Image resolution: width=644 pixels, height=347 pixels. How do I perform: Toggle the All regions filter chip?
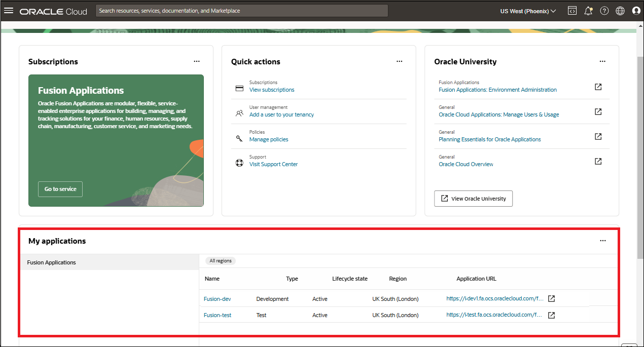220,260
